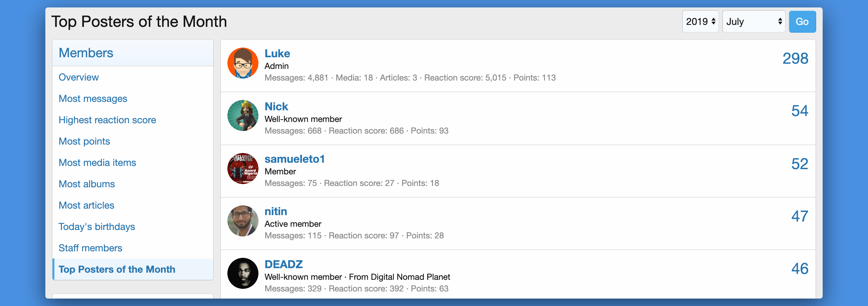Click DEADZ's black-and-white avatar

243,273
